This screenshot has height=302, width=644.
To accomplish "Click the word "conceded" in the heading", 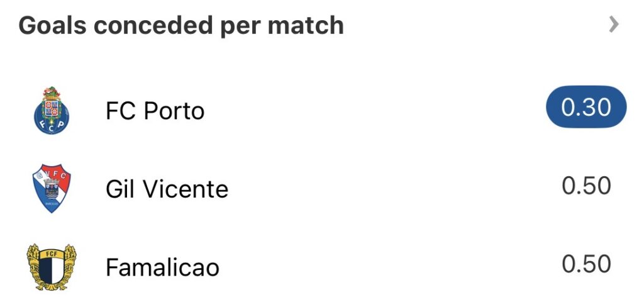I will pyautogui.click(x=147, y=26).
